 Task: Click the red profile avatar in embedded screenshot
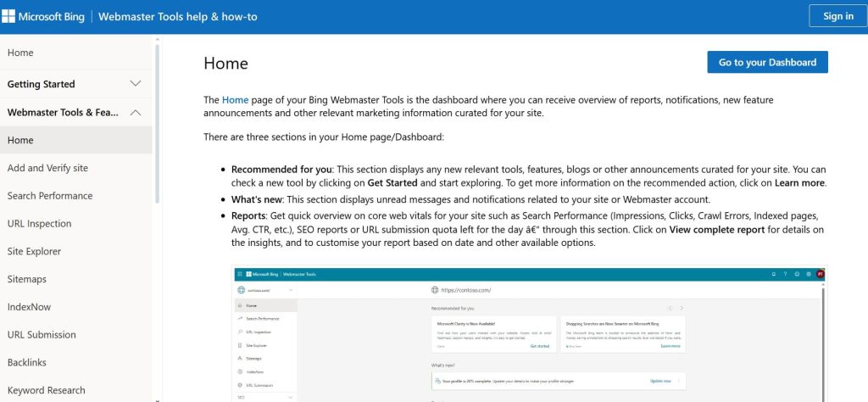click(821, 274)
